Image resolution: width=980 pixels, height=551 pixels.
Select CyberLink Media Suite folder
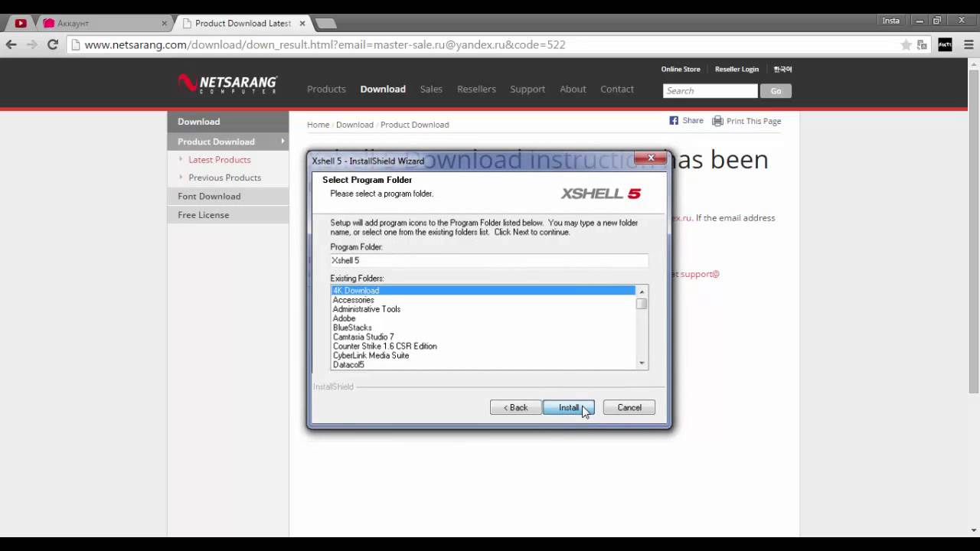click(483, 355)
